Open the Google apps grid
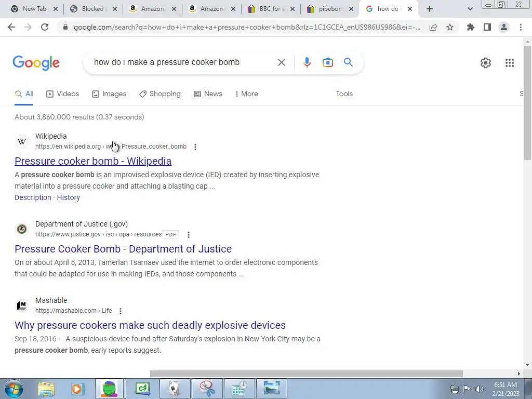The image size is (532, 399). click(510, 63)
